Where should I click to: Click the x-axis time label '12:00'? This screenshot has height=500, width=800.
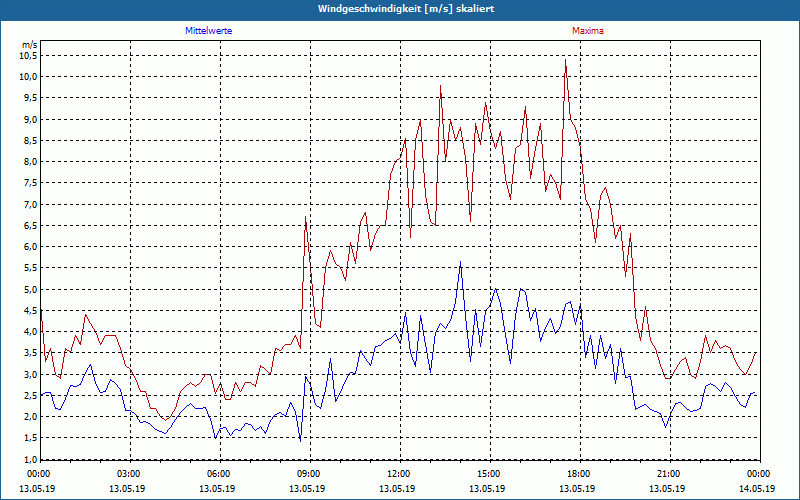click(x=397, y=474)
